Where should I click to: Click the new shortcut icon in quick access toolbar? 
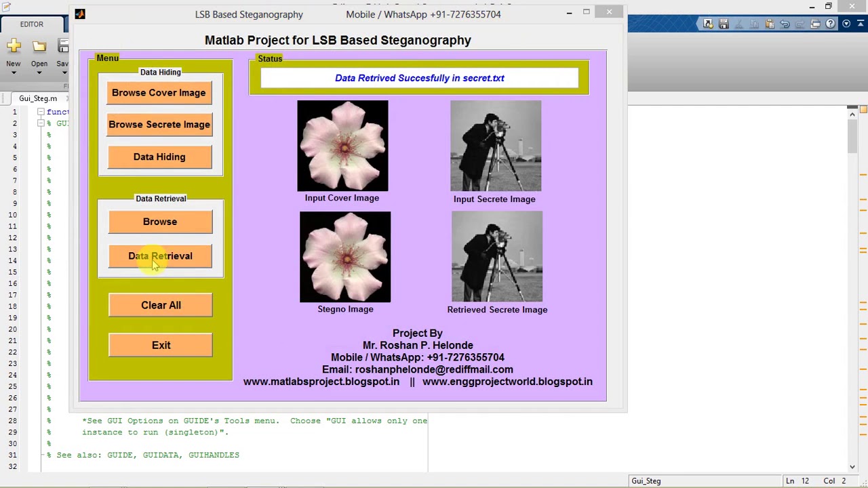708,24
